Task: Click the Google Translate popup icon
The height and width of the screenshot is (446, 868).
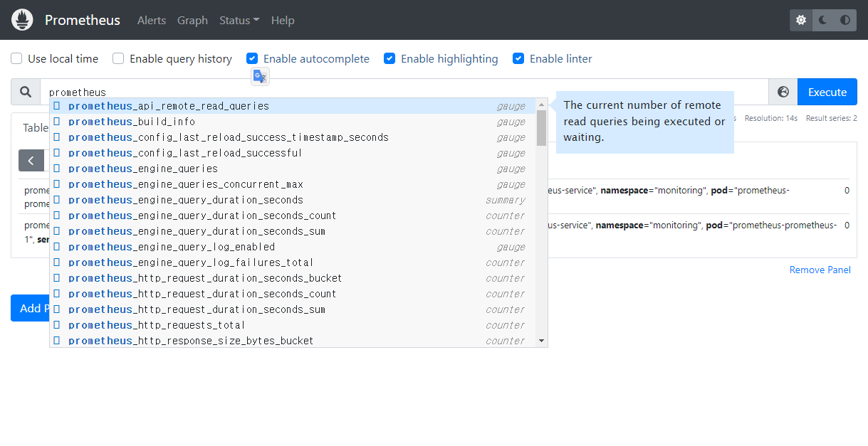Action: [260, 77]
